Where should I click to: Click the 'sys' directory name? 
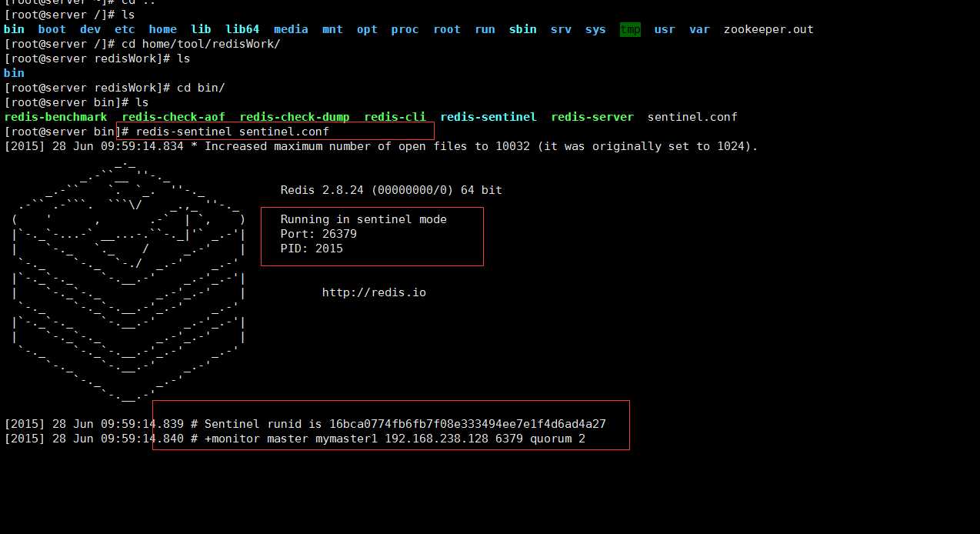tap(595, 29)
